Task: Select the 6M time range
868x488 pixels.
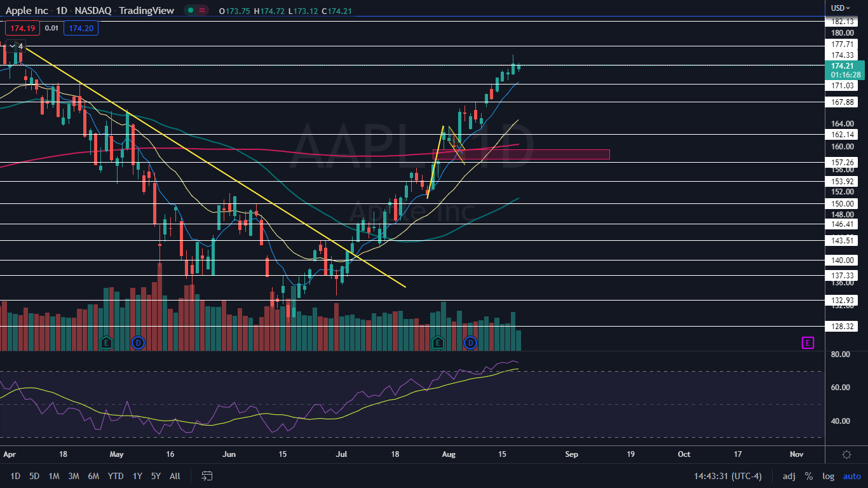Action: (x=93, y=475)
